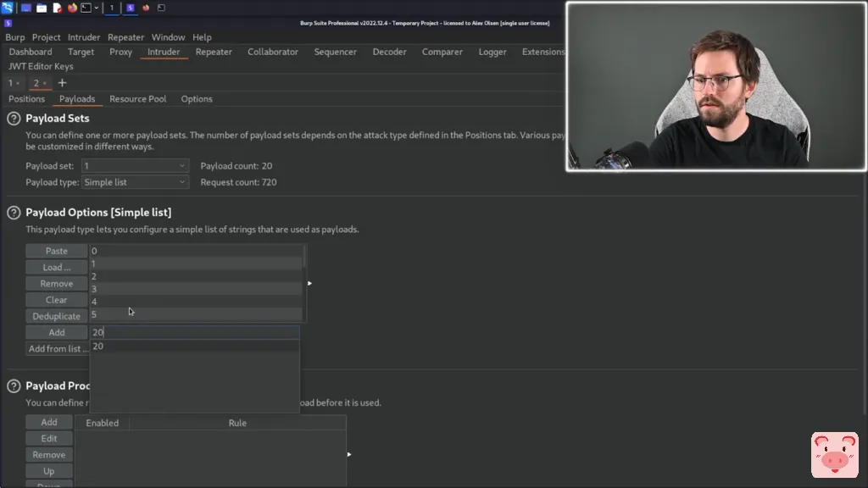Switch to the Resource Pool tab
The width and height of the screenshot is (868, 488).
[138, 99]
